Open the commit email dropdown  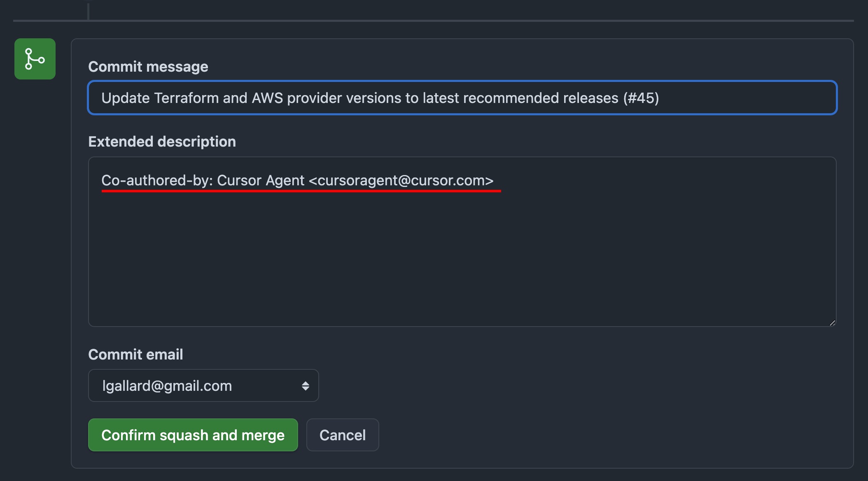tap(203, 385)
